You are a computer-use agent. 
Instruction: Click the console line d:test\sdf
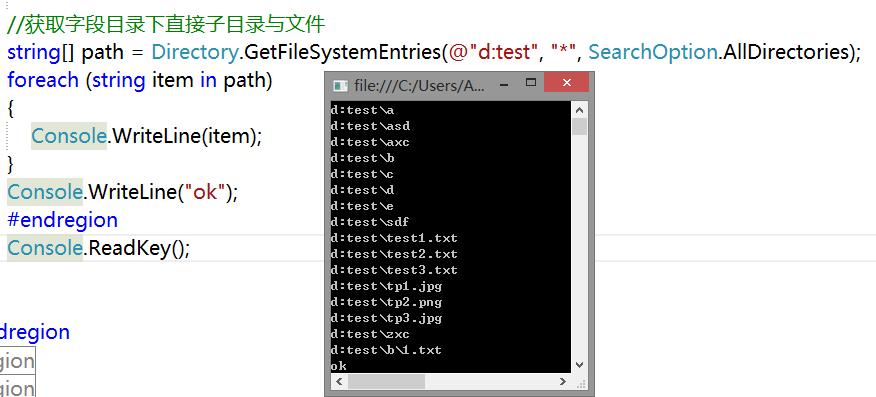coord(370,222)
